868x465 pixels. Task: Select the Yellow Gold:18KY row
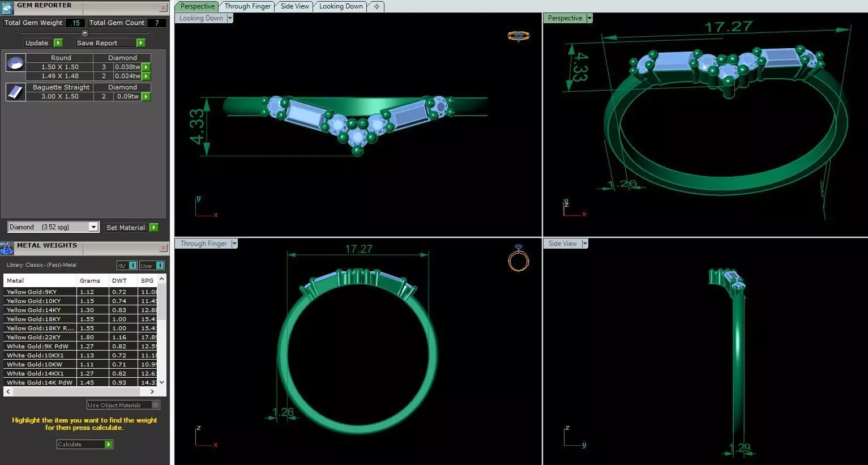pyautogui.click(x=80, y=319)
